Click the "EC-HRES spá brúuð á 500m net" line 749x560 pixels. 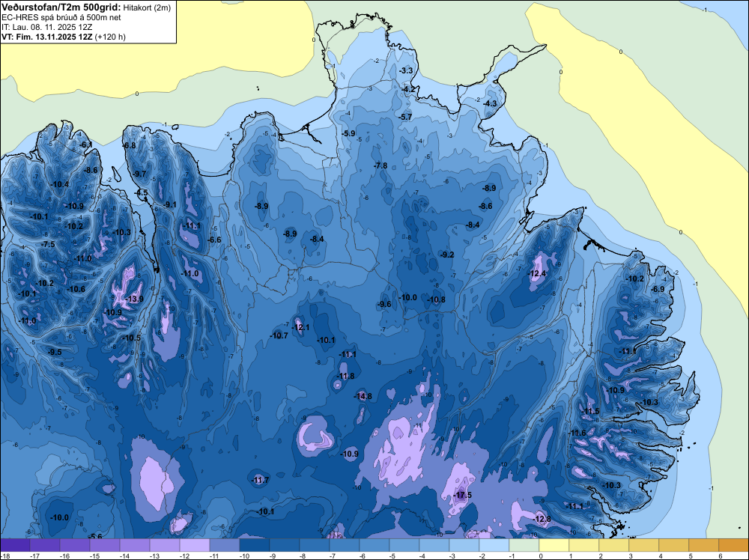pyautogui.click(x=61, y=17)
